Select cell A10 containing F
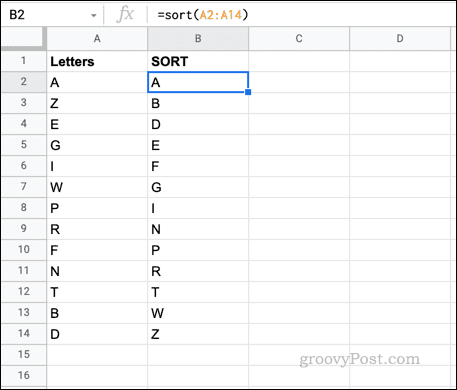The image size is (457, 390). point(97,250)
